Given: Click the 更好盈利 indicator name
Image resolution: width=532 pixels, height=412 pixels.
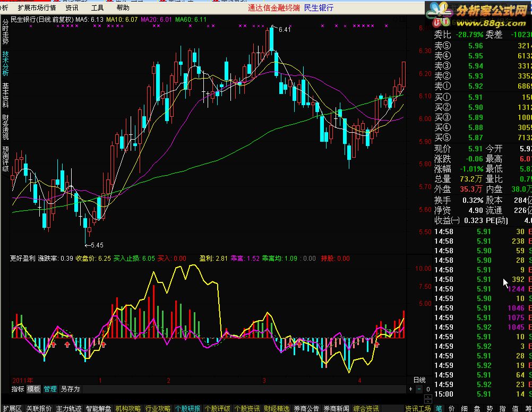Looking at the screenshot, I should click(23, 258).
